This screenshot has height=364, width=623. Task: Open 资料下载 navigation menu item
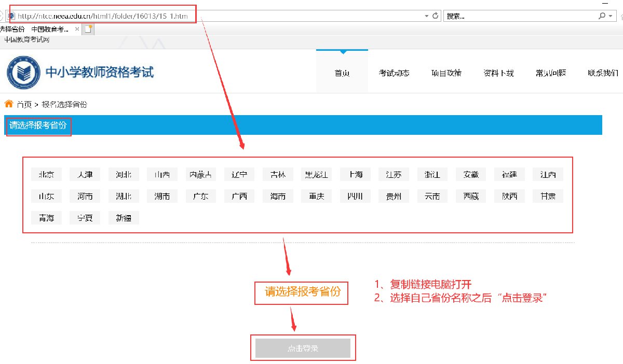498,73
